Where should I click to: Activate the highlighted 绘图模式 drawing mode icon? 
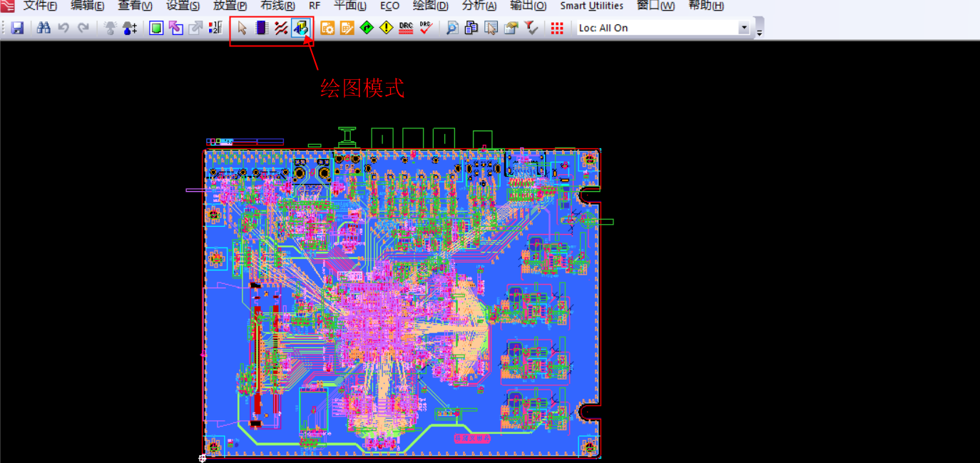(x=301, y=28)
